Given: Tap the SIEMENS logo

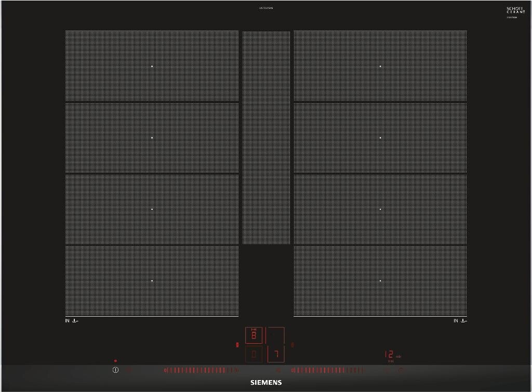Looking at the screenshot, I should [266, 383].
